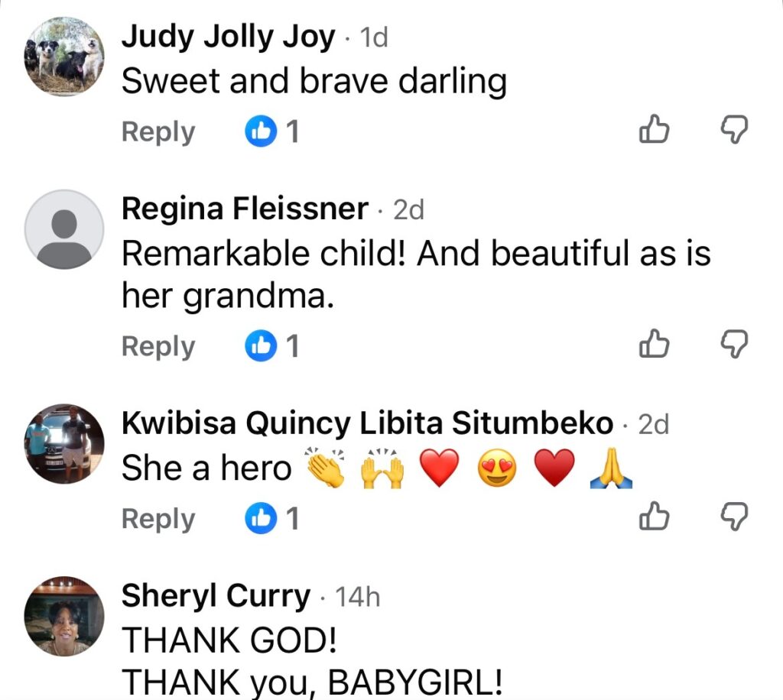
Task: Open Sheryl Curry's avatar photo
Action: click(x=64, y=616)
